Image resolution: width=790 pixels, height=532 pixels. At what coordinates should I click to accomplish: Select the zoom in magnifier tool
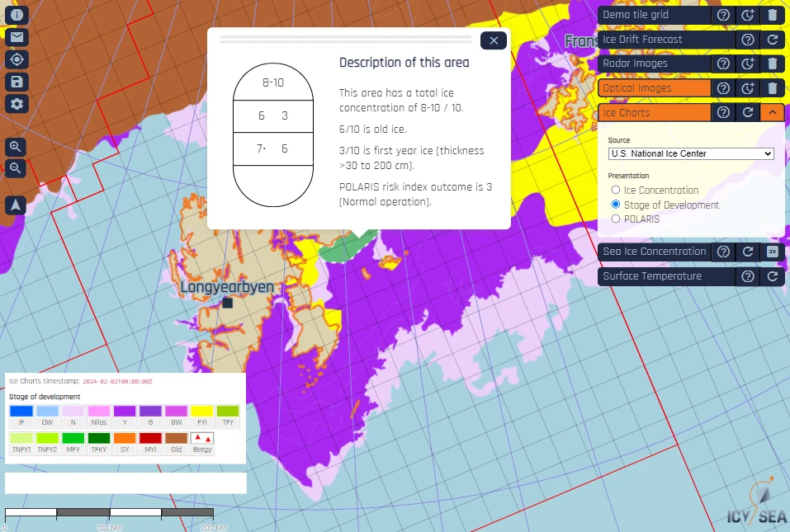[15, 147]
